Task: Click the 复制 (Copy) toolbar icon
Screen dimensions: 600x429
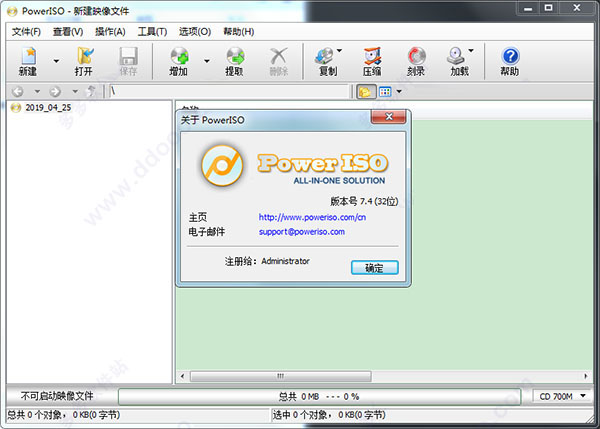Action: pos(326,61)
